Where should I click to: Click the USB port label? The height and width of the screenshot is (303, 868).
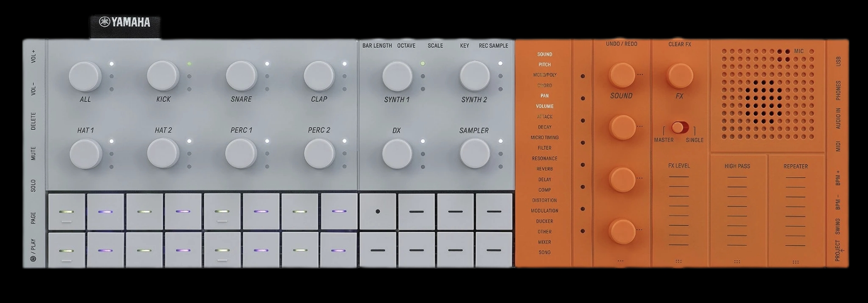838,61
